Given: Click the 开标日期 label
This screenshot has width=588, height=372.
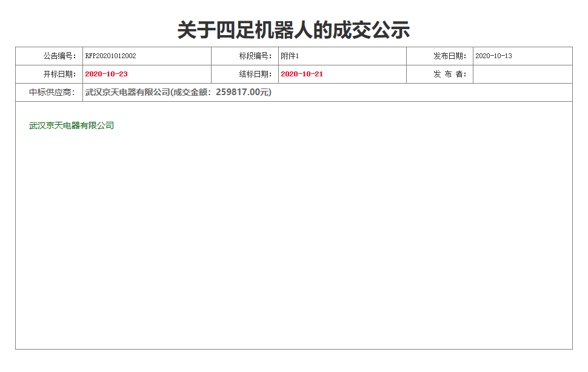Looking at the screenshot, I should [60, 74].
